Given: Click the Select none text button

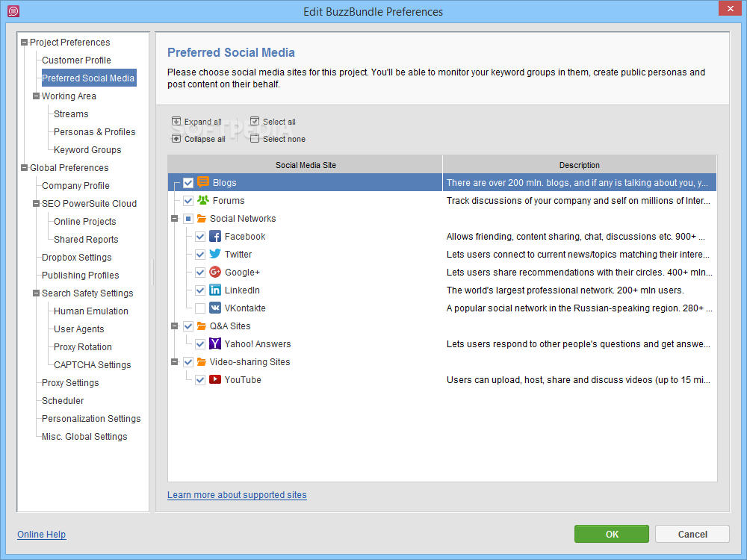Looking at the screenshot, I should 284,139.
